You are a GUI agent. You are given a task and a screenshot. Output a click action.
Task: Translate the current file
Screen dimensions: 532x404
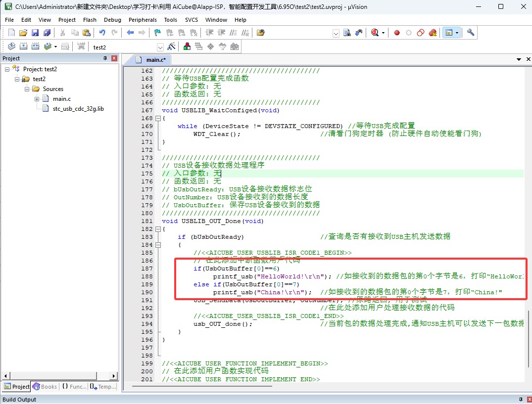point(11,46)
